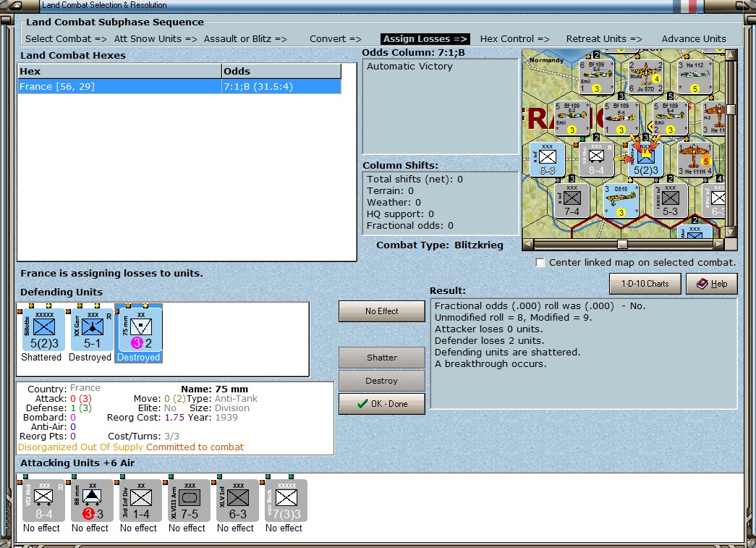
Task: Click the 6-3 infantry counter on map
Action: click(547, 160)
